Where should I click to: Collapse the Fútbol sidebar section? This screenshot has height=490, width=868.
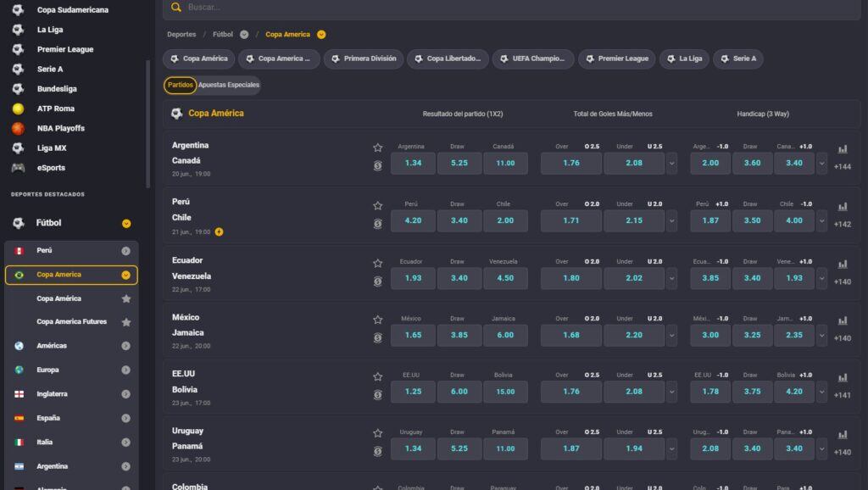coord(126,224)
